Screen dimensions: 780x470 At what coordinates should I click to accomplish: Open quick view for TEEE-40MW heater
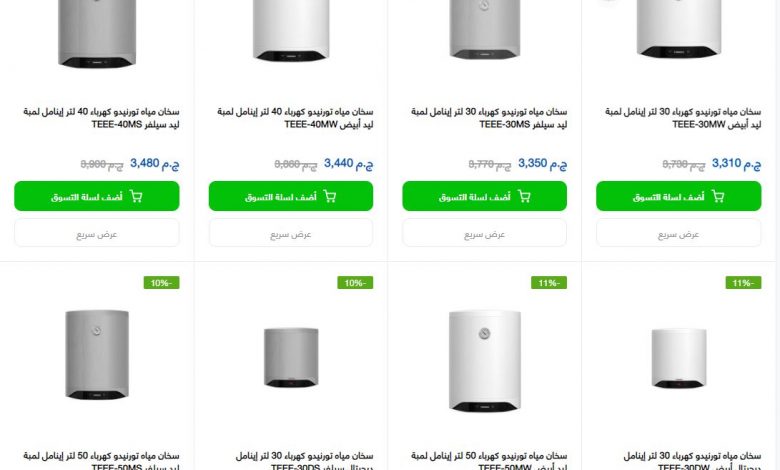[290, 234]
